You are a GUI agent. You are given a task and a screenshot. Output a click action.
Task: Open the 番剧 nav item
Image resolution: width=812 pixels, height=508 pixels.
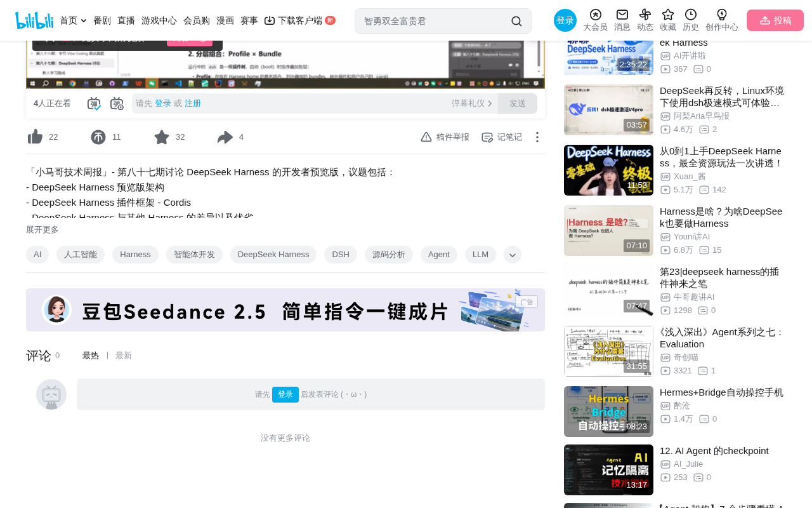102,20
